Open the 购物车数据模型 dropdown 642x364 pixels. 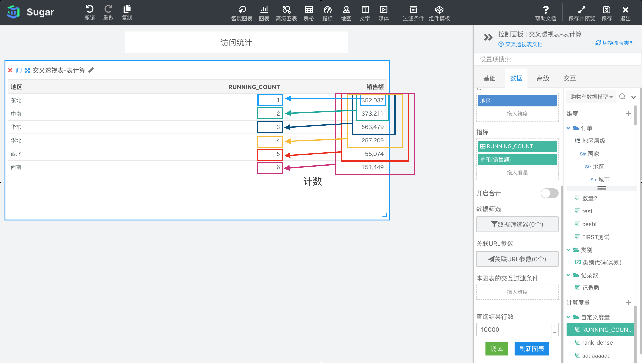tap(590, 97)
